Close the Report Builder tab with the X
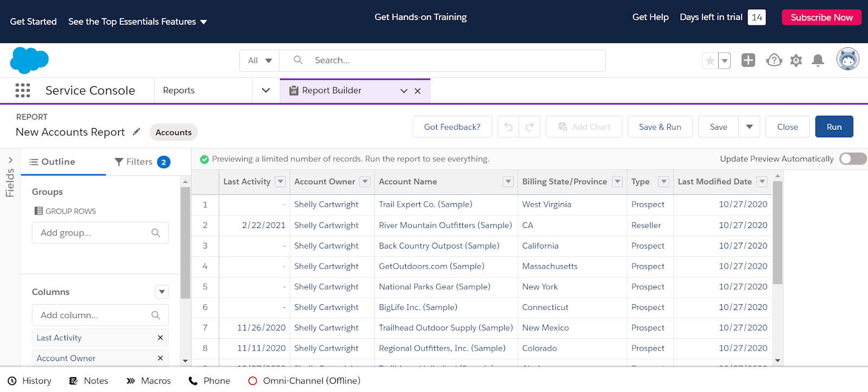The image size is (868, 392). (418, 91)
